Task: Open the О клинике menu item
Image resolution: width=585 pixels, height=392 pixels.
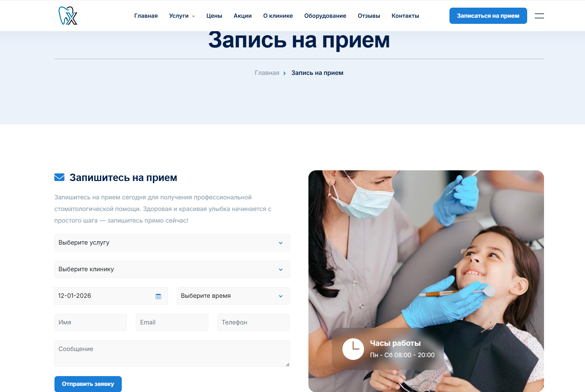Action: tap(278, 16)
